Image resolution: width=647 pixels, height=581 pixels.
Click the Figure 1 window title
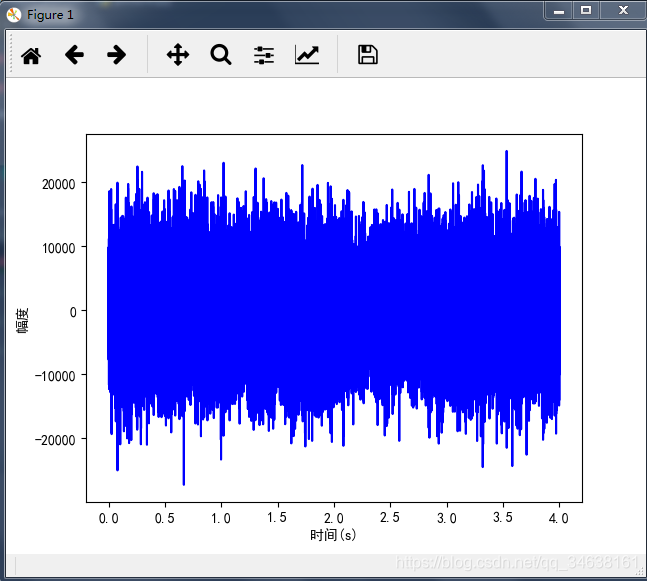(50, 15)
